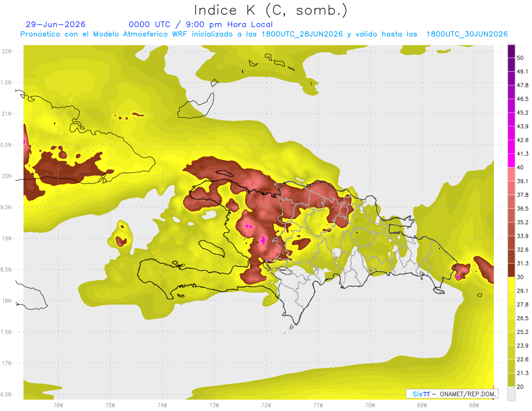Click longitude label '72W'
Viewport: 532px width, 411px height.
266,405
